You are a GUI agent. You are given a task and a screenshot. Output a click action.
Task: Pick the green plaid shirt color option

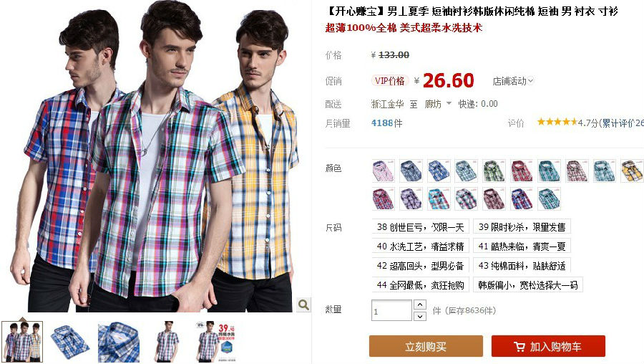click(x=494, y=171)
